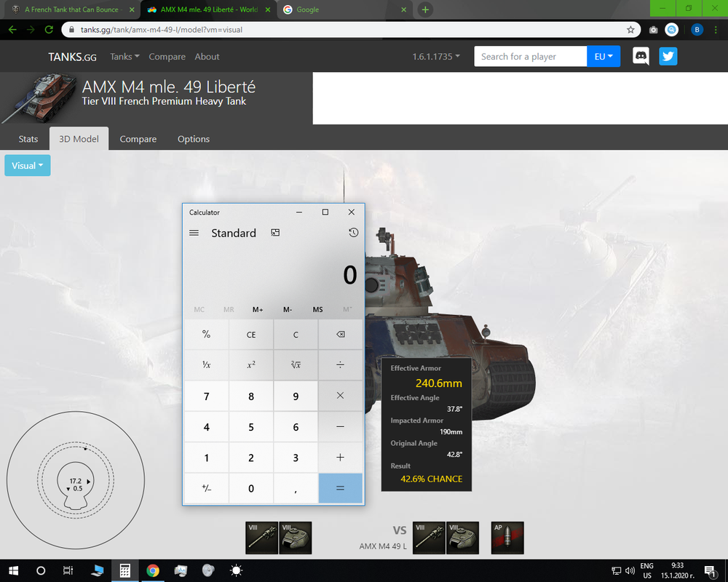Open the Calculator taskbar icon
This screenshot has height=582, width=728.
point(124,570)
